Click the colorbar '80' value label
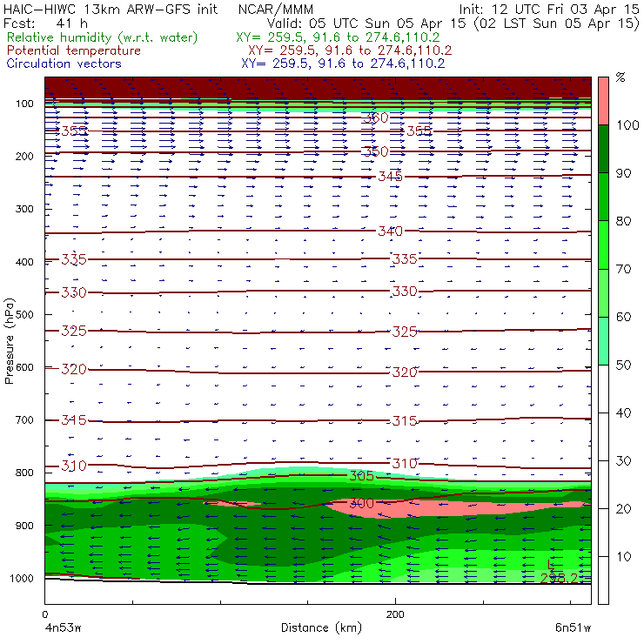 (623, 221)
